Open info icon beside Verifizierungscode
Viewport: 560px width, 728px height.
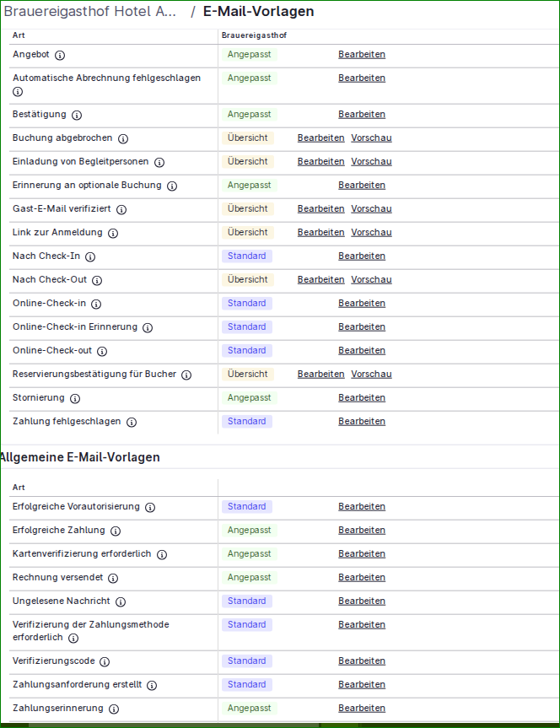105,662
